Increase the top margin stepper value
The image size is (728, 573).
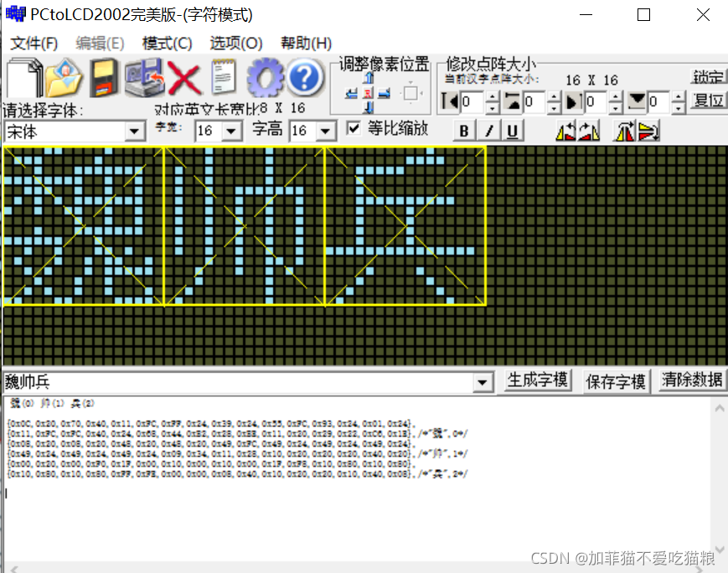(x=554, y=96)
